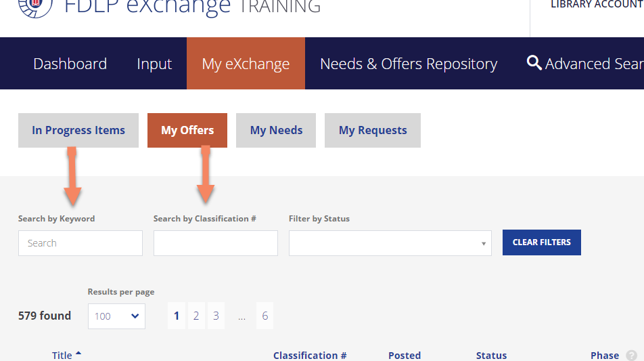The height and width of the screenshot is (361, 644).
Task: Open Needs & Offers Repository
Action: [x=409, y=64]
